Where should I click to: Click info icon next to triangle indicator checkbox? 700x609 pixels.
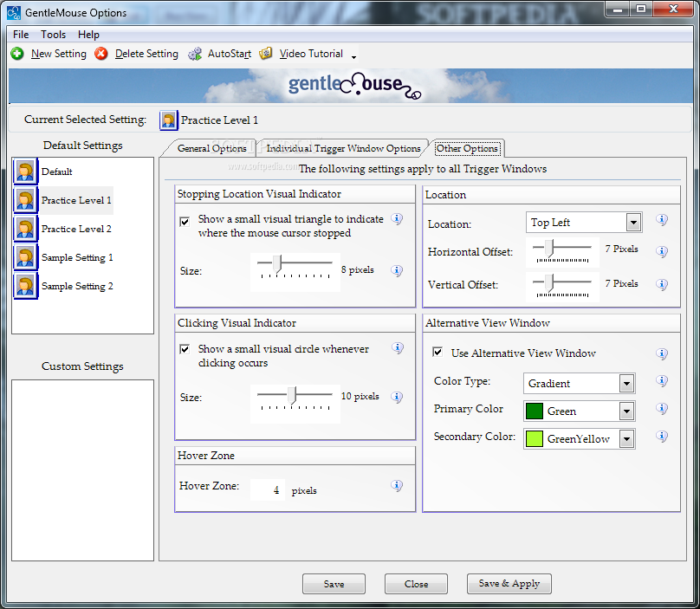click(397, 219)
